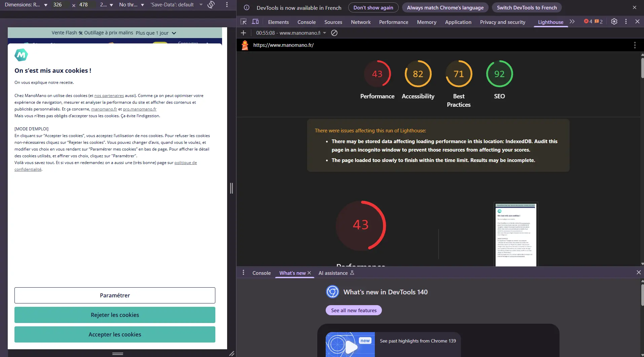Open the Lighthouse report selector dropdown
644x357 pixels.
[x=291, y=33]
